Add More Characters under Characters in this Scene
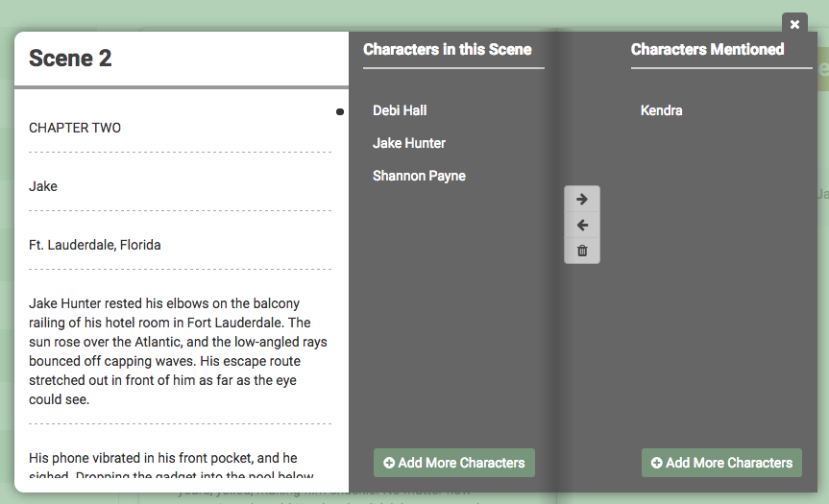The height and width of the screenshot is (504, 829). pos(454,463)
